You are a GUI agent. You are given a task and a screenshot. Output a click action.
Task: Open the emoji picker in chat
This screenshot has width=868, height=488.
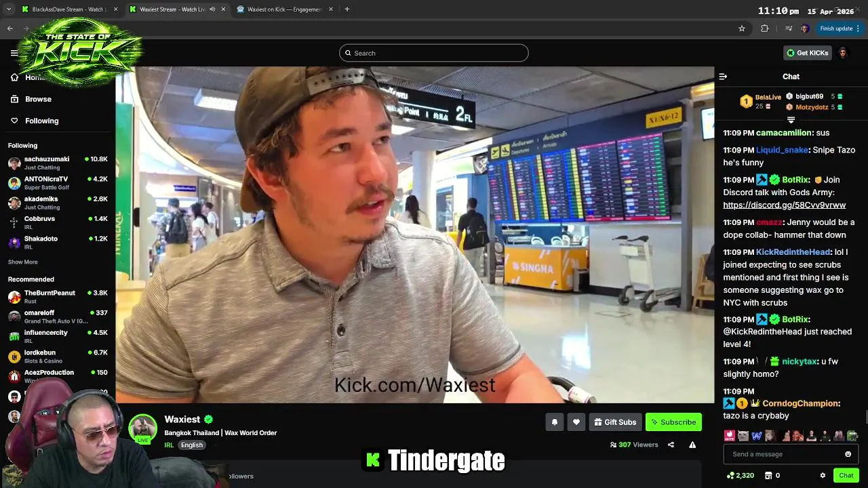tap(848, 454)
